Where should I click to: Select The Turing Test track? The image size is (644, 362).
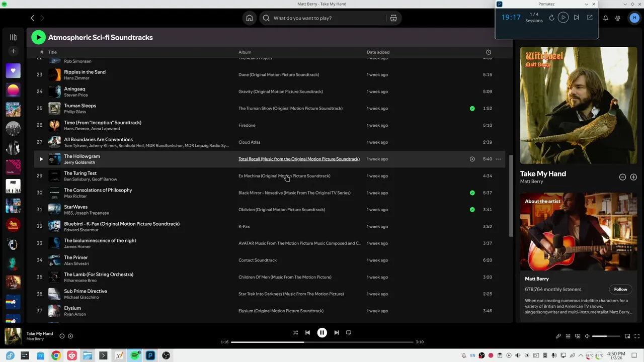[269, 176]
